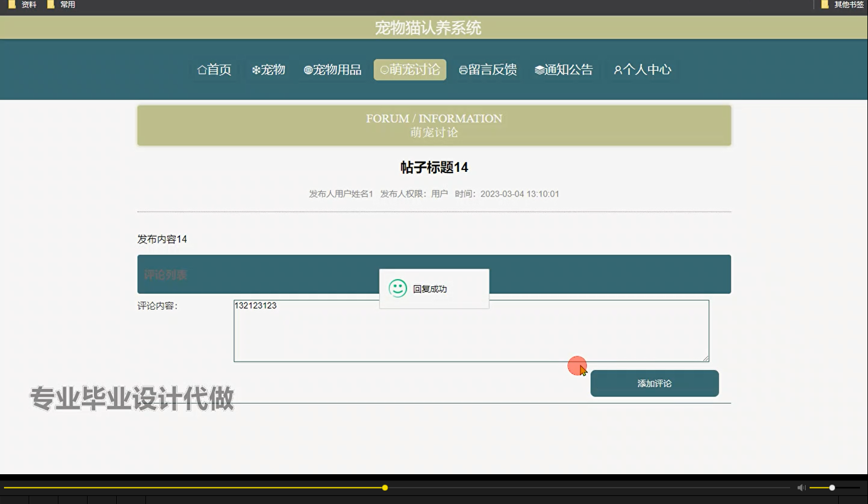This screenshot has height=504, width=868.
Task: Click the home icon beside 首页
Action: pos(201,69)
